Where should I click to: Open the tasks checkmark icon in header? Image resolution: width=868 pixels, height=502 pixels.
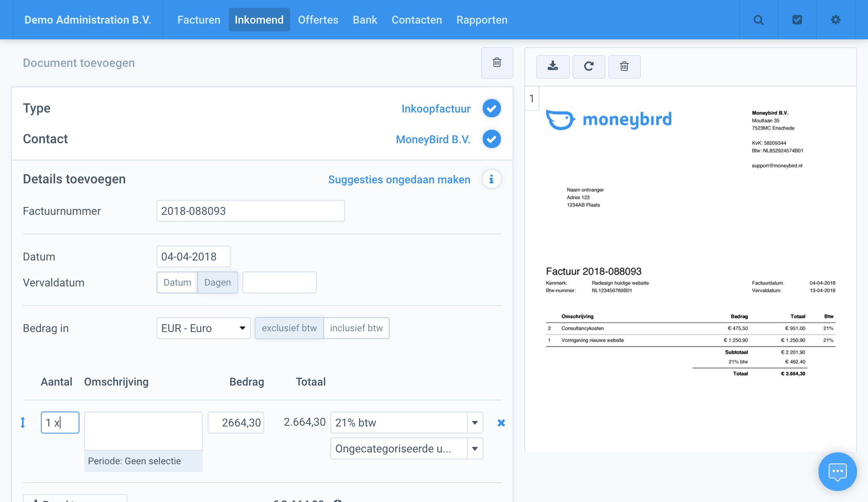click(797, 20)
